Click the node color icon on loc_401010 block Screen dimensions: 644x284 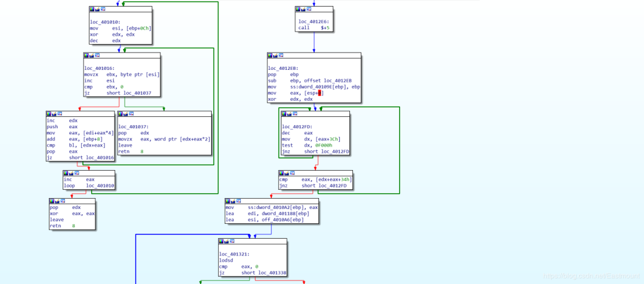92,10
